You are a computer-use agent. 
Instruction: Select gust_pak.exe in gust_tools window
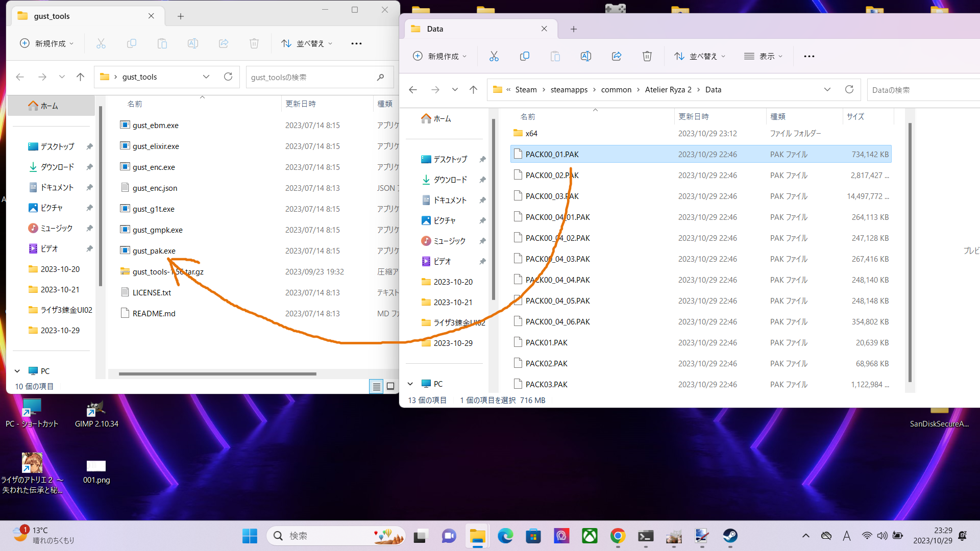[154, 251]
